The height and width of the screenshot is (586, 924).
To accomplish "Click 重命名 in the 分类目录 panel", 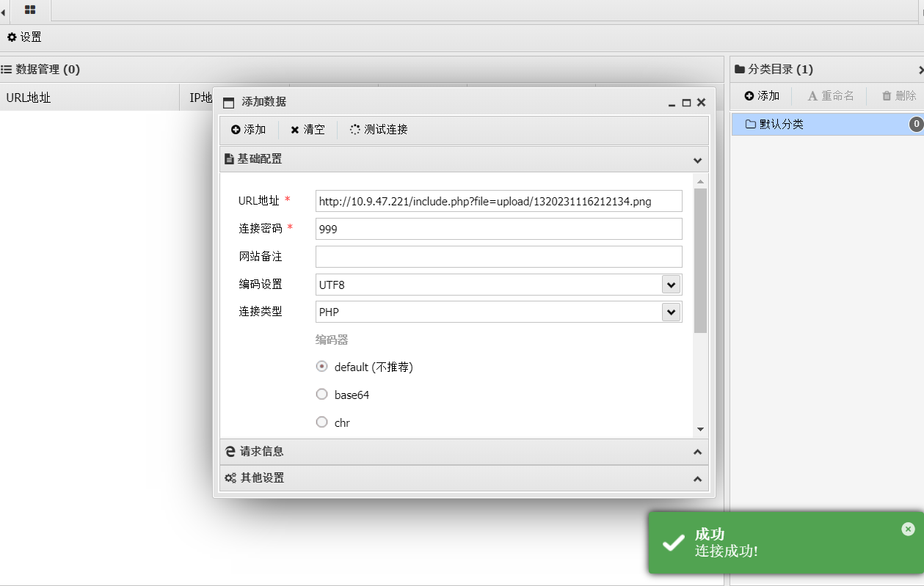I will (831, 96).
